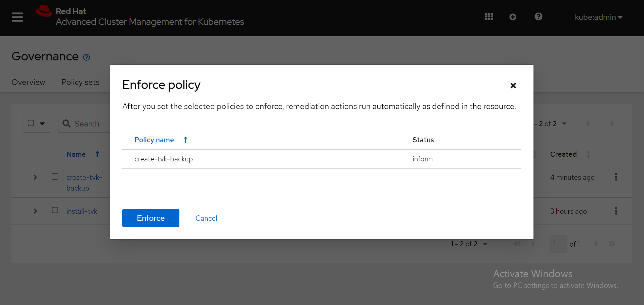Screen dimensions: 644x305
Task: Switch to the Overview tab
Action: click(x=28, y=82)
